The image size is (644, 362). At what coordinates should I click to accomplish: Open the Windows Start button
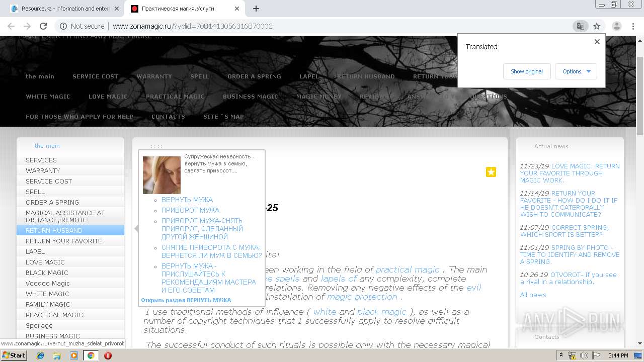coord(14,355)
